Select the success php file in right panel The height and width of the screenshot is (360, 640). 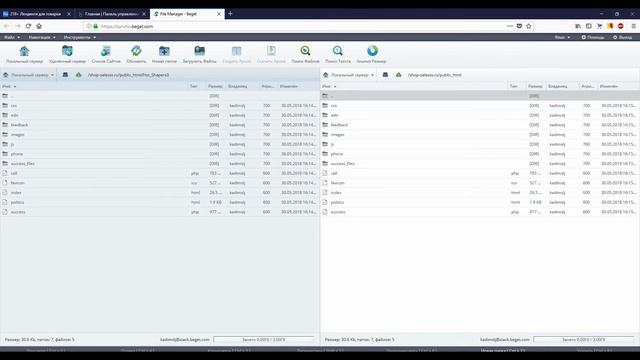480,212
